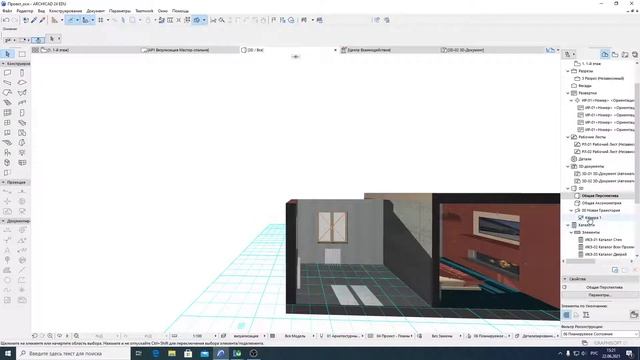The height and width of the screenshot is (360, 640).
Task: Click the previous view icon in the bottom bar
Action: (x=35, y=336)
